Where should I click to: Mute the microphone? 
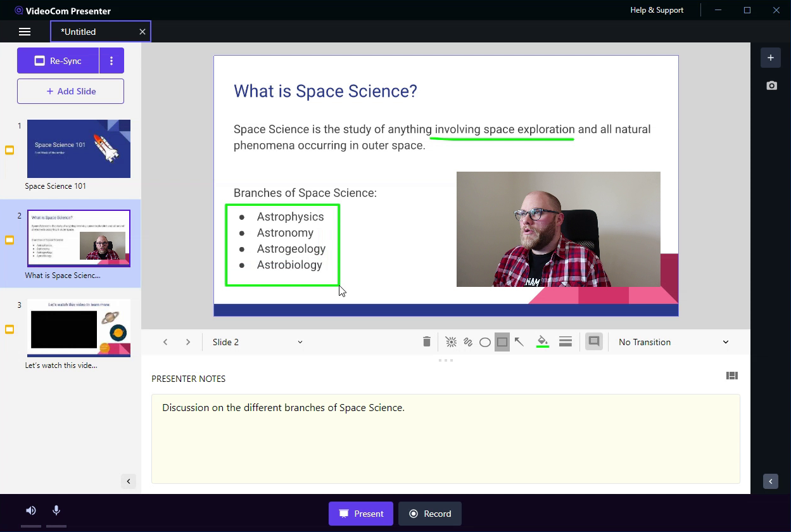(56, 510)
